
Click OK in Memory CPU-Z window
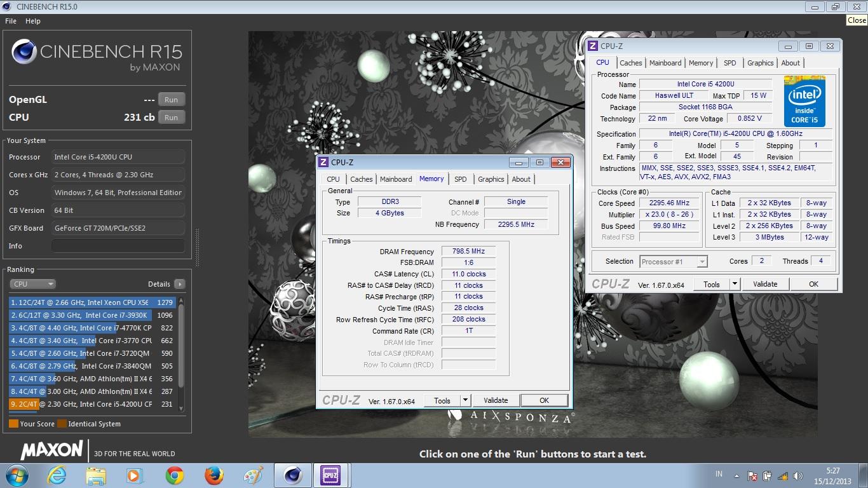pyautogui.click(x=544, y=400)
